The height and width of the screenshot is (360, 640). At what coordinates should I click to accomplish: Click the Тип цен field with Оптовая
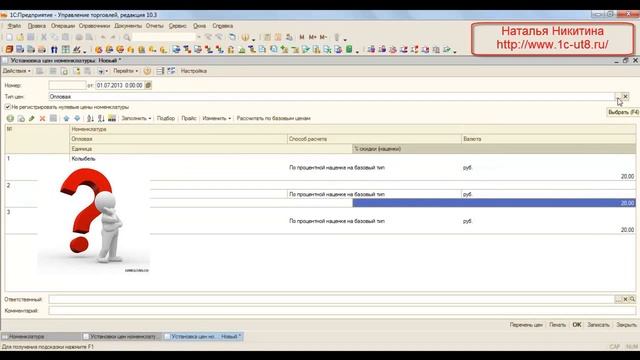[331, 97]
